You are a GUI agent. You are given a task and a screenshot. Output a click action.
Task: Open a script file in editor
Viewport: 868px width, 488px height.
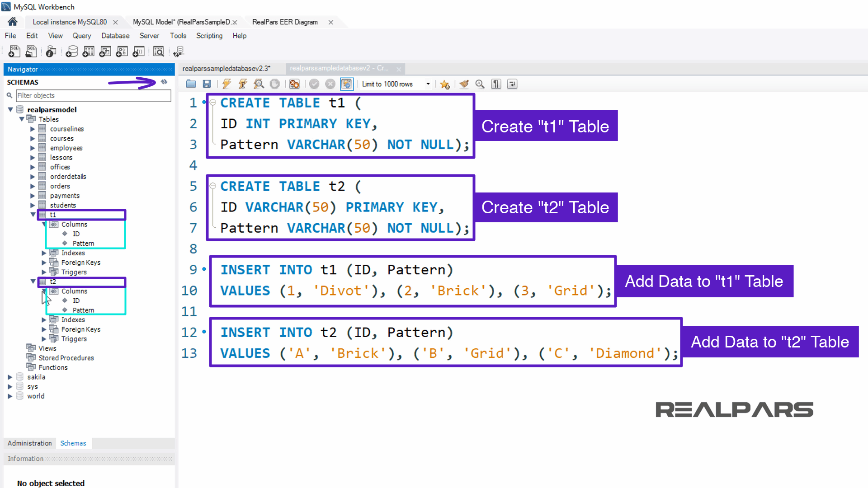point(191,84)
